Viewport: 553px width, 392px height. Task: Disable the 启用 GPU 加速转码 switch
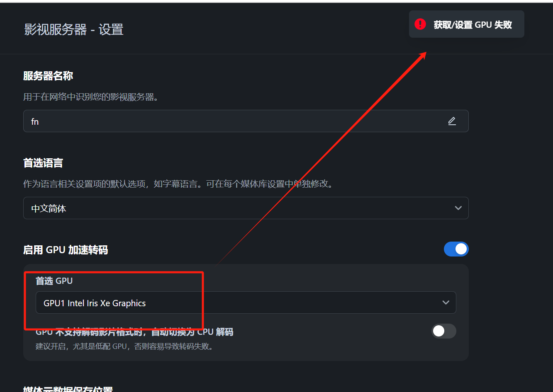pos(456,249)
